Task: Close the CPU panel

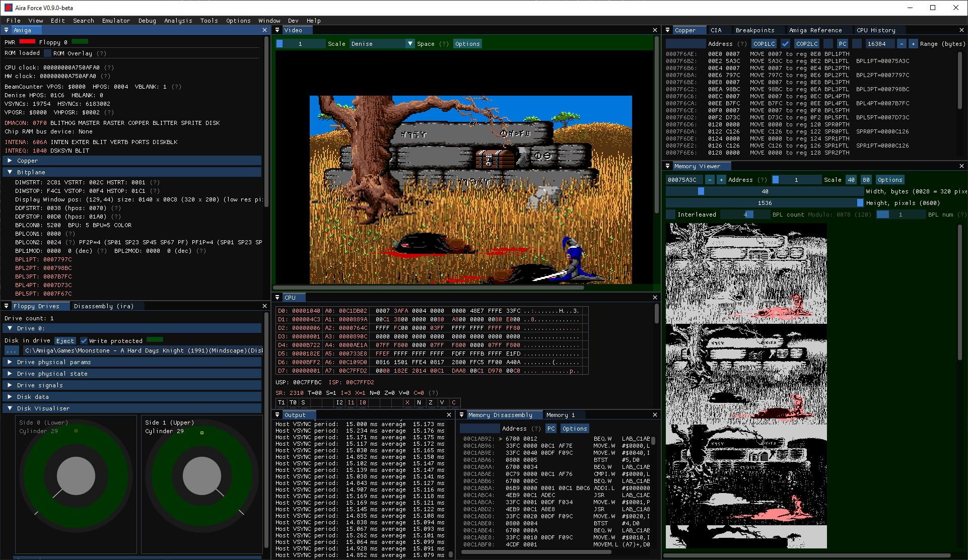Action: 655,298
